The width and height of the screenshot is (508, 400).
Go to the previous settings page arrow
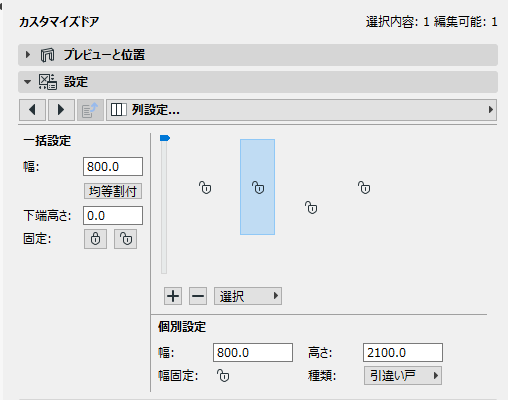32,110
